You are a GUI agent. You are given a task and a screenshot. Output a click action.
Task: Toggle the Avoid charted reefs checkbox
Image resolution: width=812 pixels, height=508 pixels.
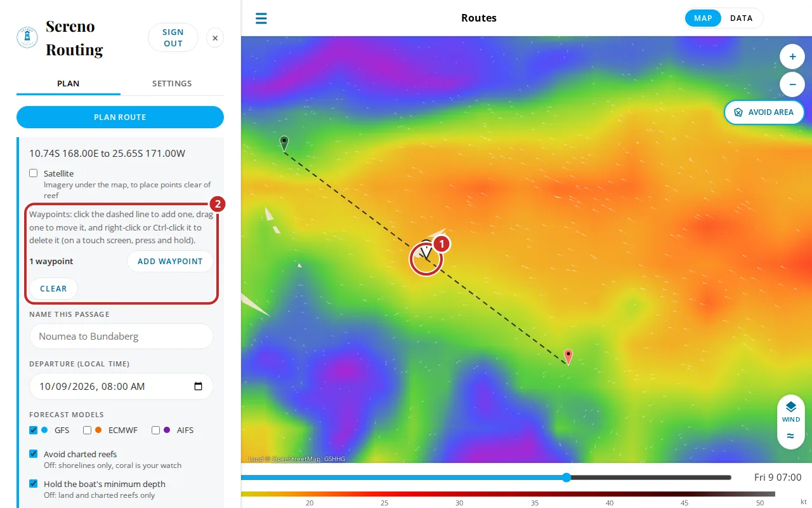pyautogui.click(x=34, y=454)
